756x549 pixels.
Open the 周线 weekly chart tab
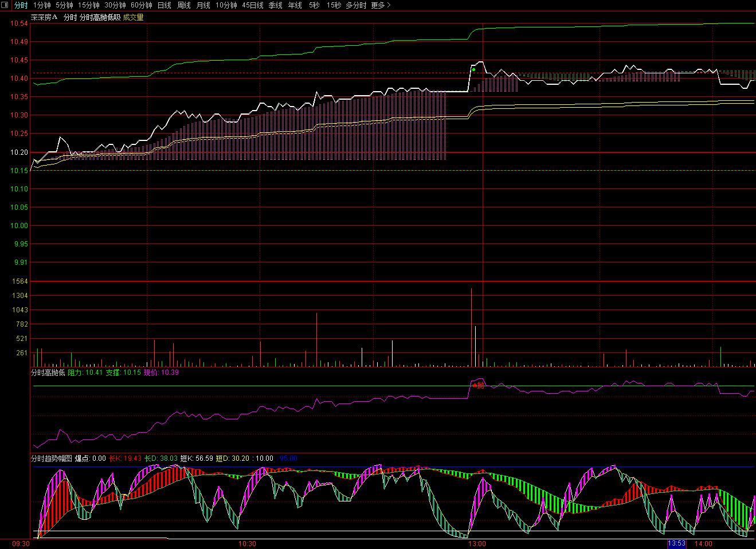click(x=184, y=5)
